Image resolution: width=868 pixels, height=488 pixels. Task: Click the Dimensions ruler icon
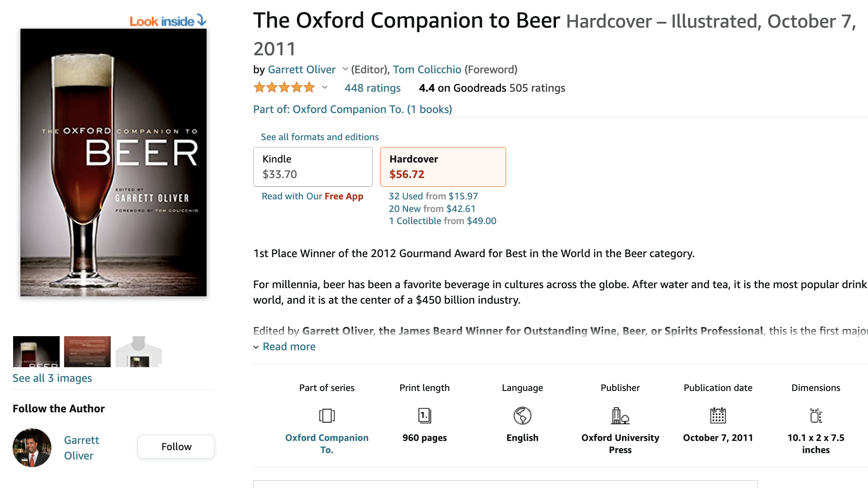[x=816, y=416]
